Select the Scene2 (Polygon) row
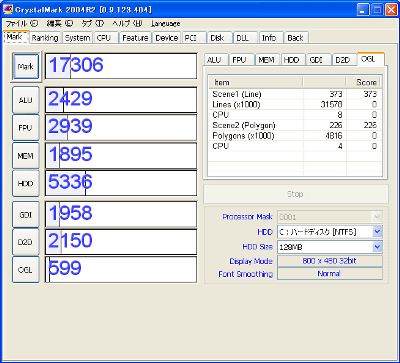 point(295,125)
